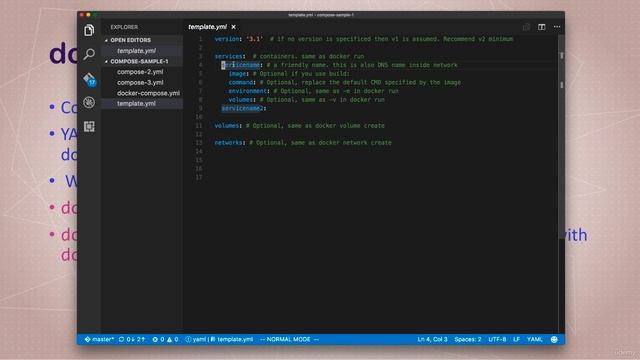Image resolution: width=640 pixels, height=360 pixels.
Task: Click the 'image' key on line 5
Action: click(237, 74)
